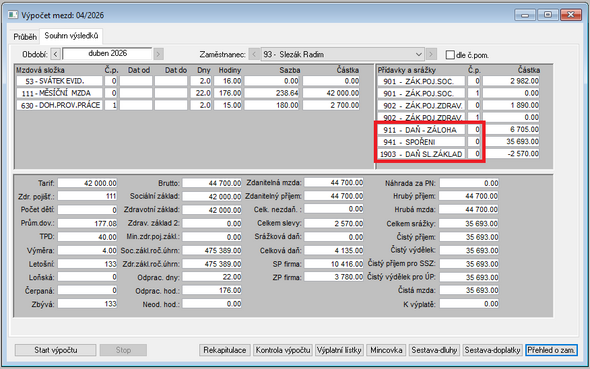Screen dimensions: 590x369
Task: Click the duben 2026 period field
Action: (107, 53)
